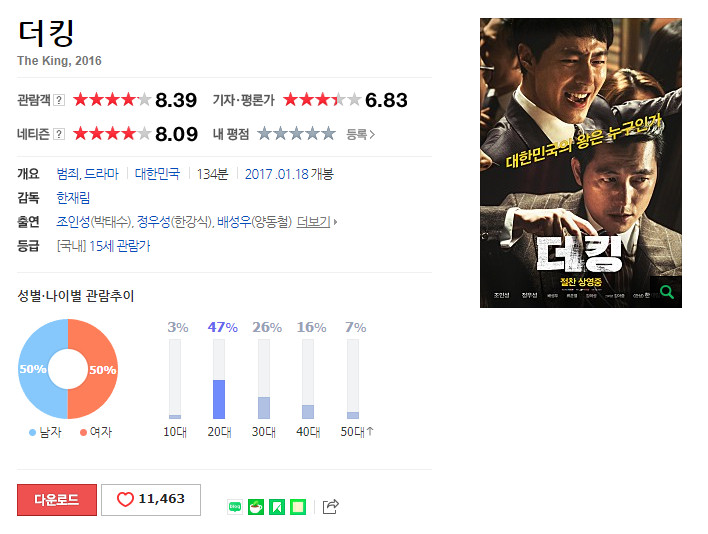Open the 더 킹 movie poster image
This screenshot has height=534, width=708.
point(581,163)
